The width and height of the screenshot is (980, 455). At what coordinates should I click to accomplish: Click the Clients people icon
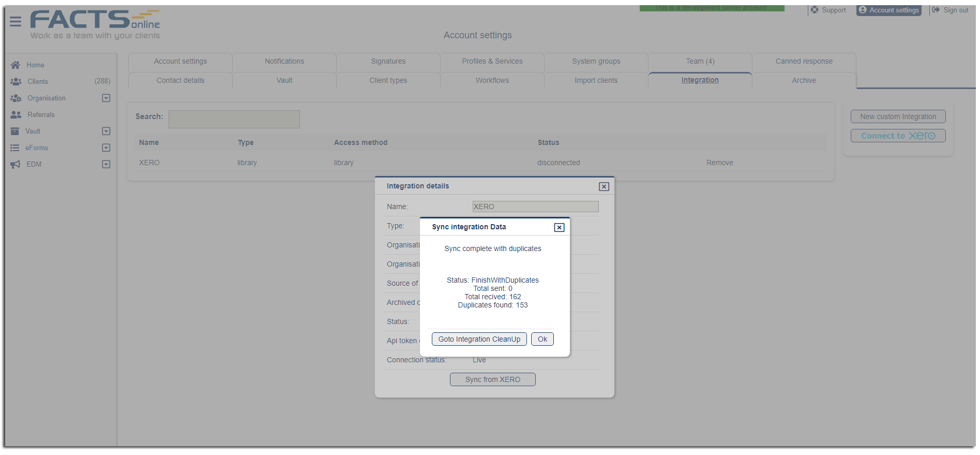pyautogui.click(x=16, y=81)
